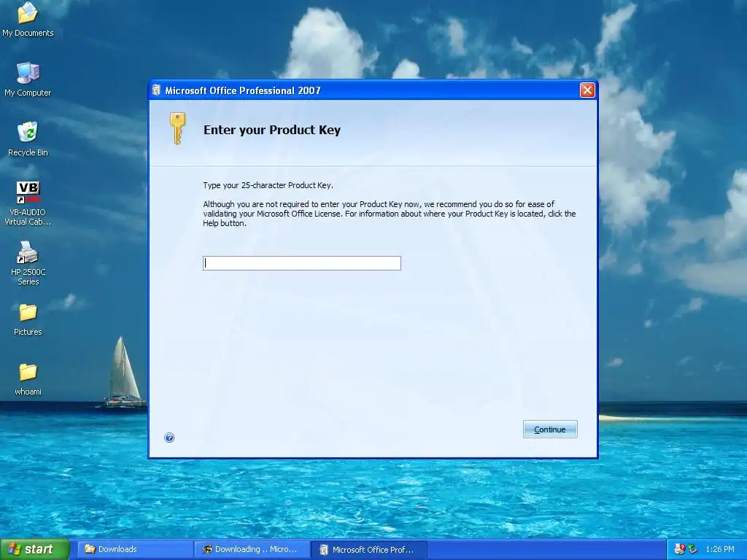Activate Microsoft Office Prof... taskbar button

click(x=368, y=550)
